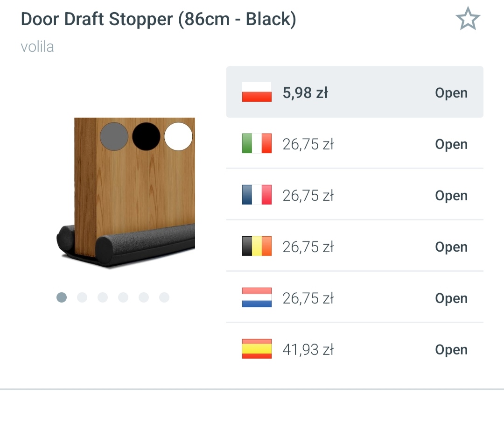Click the Belgium flag icon

tap(257, 246)
